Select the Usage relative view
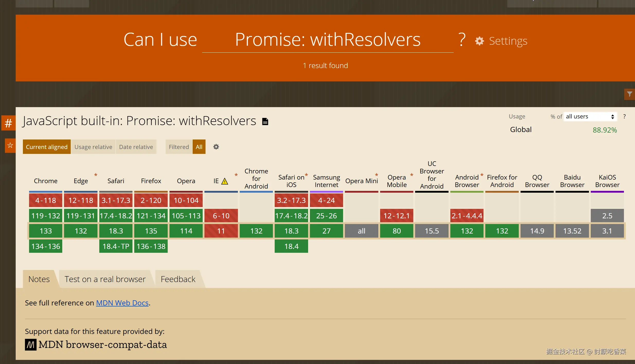The image size is (635, 364). tap(93, 147)
